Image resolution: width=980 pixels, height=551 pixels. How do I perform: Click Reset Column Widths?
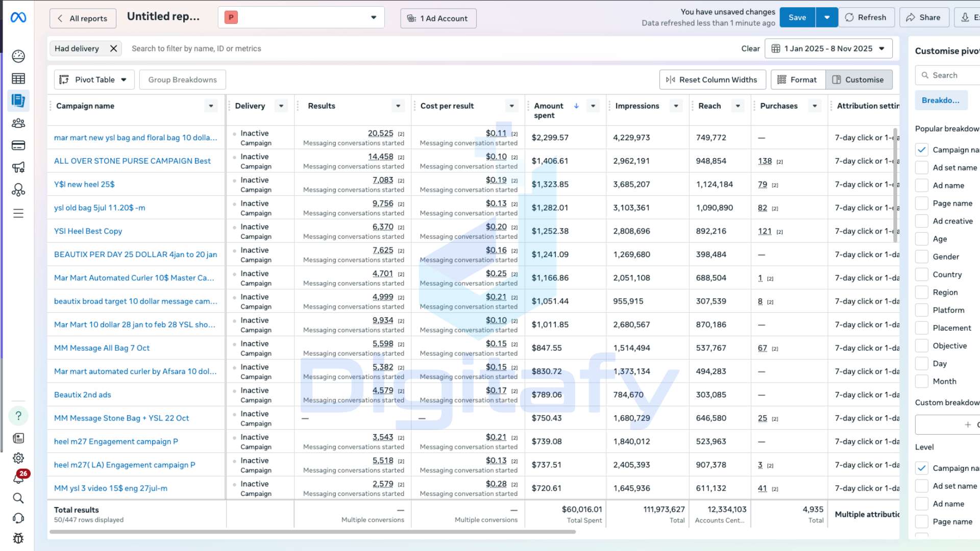713,80
